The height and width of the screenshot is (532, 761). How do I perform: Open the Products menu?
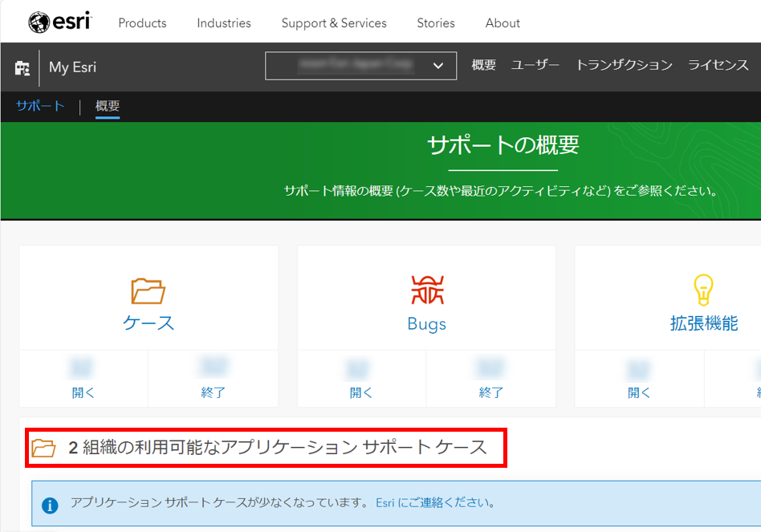142,22
